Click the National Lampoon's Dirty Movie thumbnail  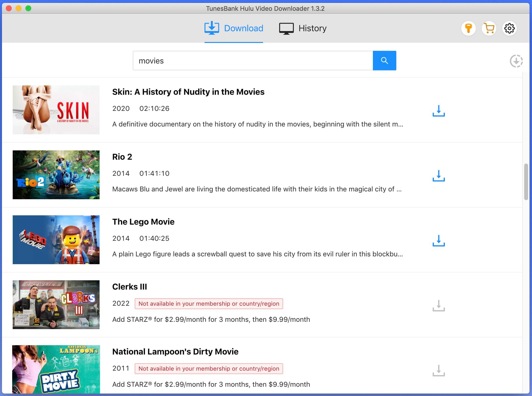click(x=56, y=369)
